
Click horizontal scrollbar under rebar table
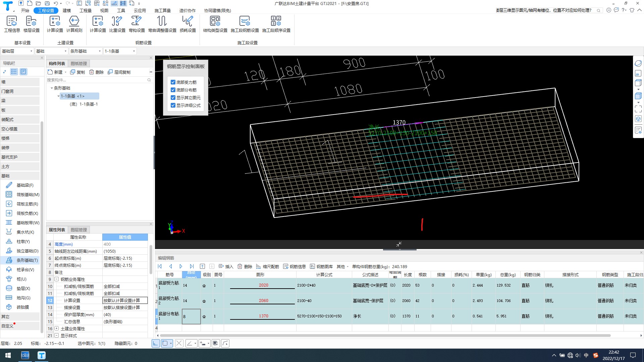385,335
